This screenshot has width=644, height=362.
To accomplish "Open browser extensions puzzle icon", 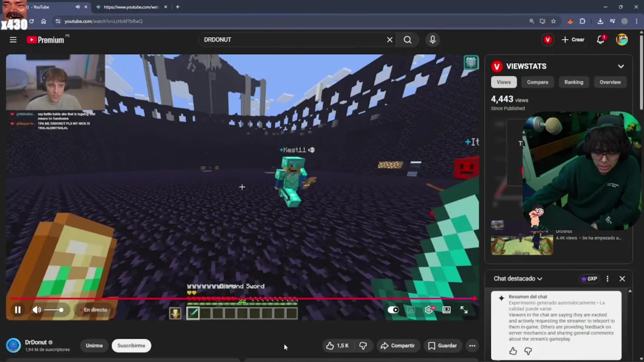I will tap(583, 21).
